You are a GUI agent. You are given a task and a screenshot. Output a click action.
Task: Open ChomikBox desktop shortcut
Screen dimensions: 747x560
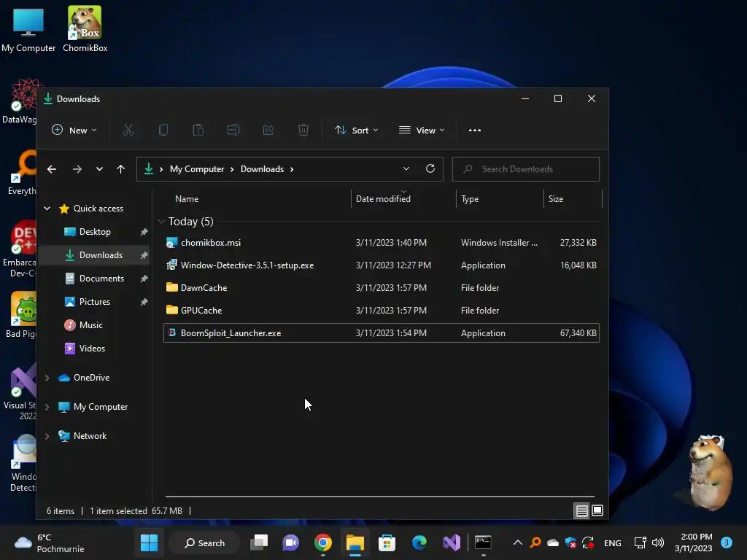[x=85, y=29]
